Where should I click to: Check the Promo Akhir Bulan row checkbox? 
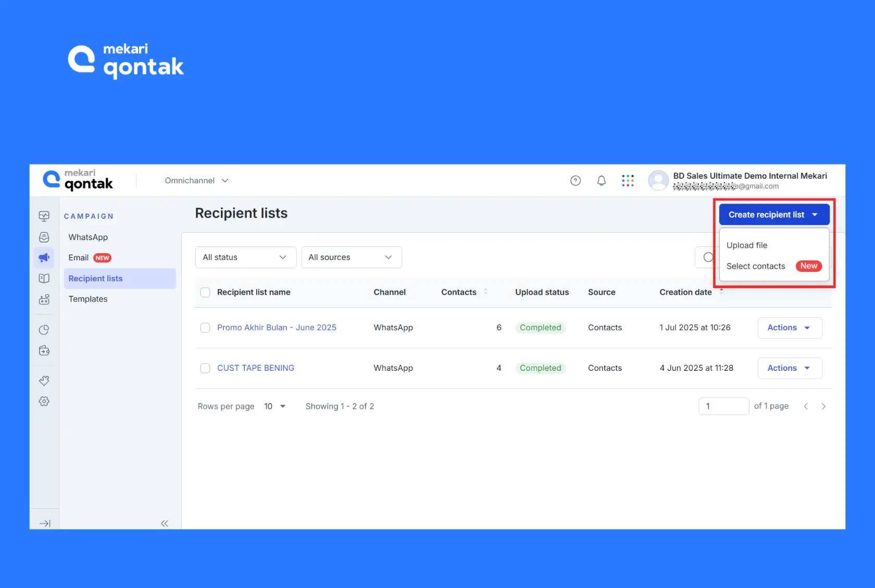[x=205, y=328]
